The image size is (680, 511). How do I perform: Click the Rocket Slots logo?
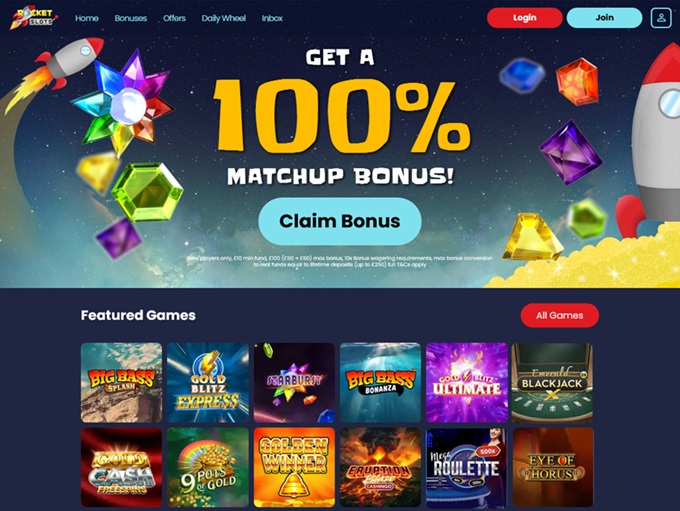pyautogui.click(x=34, y=17)
